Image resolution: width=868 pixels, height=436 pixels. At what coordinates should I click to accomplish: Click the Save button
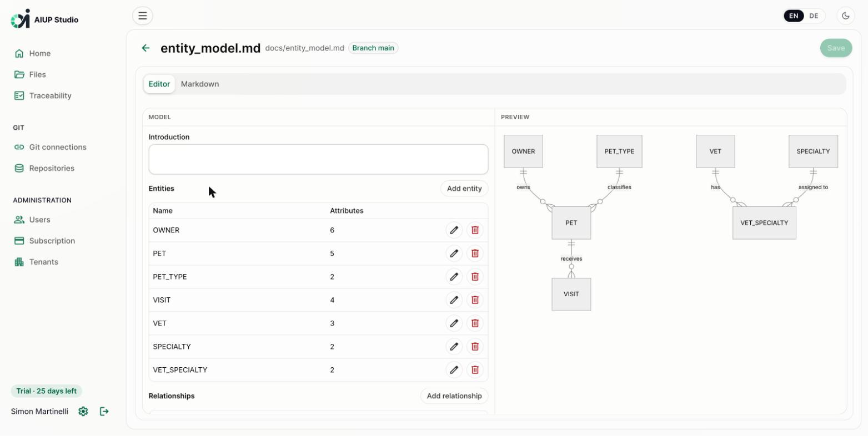836,48
